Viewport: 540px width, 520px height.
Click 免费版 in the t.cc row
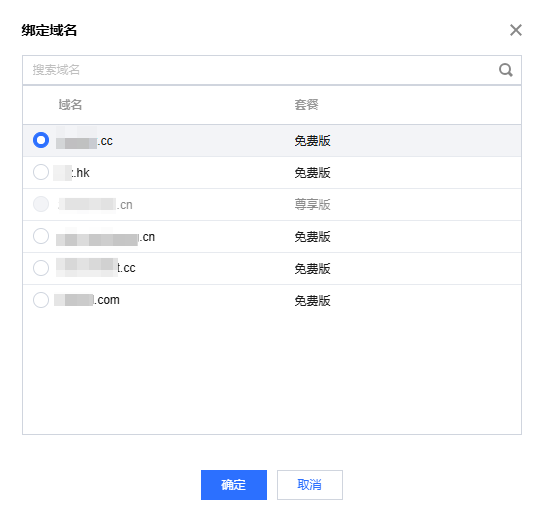click(312, 269)
